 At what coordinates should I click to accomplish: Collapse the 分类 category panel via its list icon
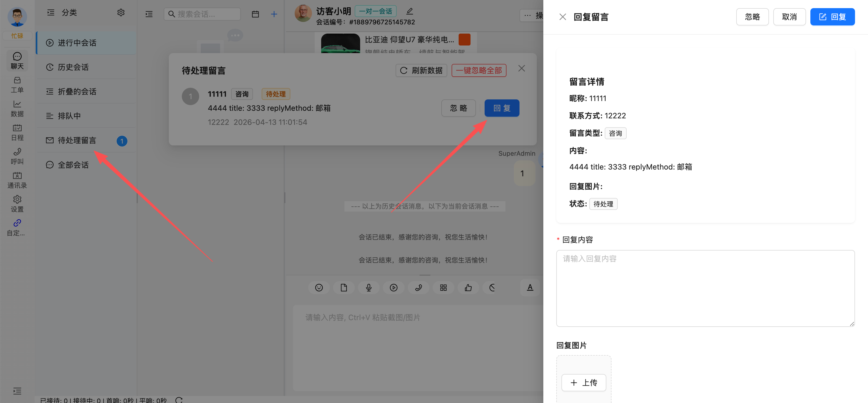click(51, 13)
